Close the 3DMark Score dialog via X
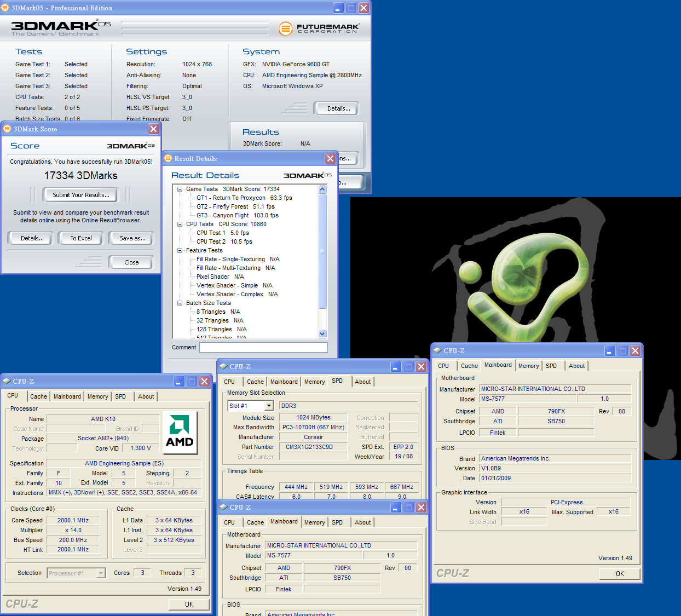The width and height of the screenshot is (681, 616). [x=153, y=129]
